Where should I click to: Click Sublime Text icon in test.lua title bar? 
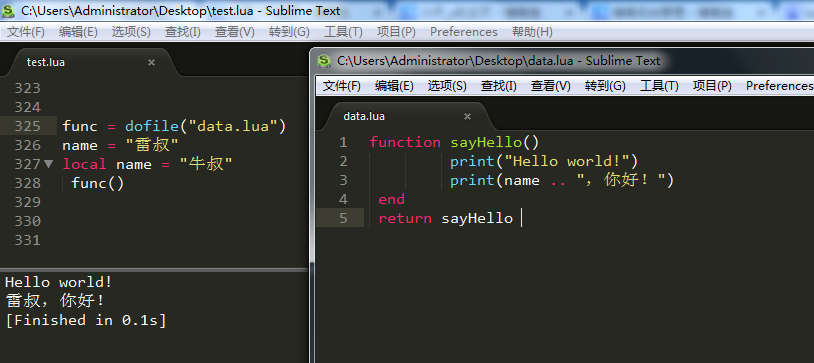(8, 10)
